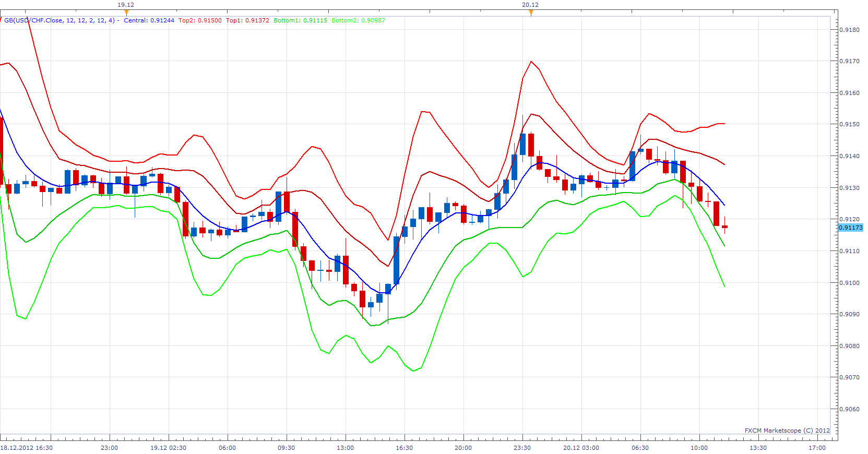868x454 pixels.
Task: Click the 0.9160 price axis label
Action: pos(849,93)
